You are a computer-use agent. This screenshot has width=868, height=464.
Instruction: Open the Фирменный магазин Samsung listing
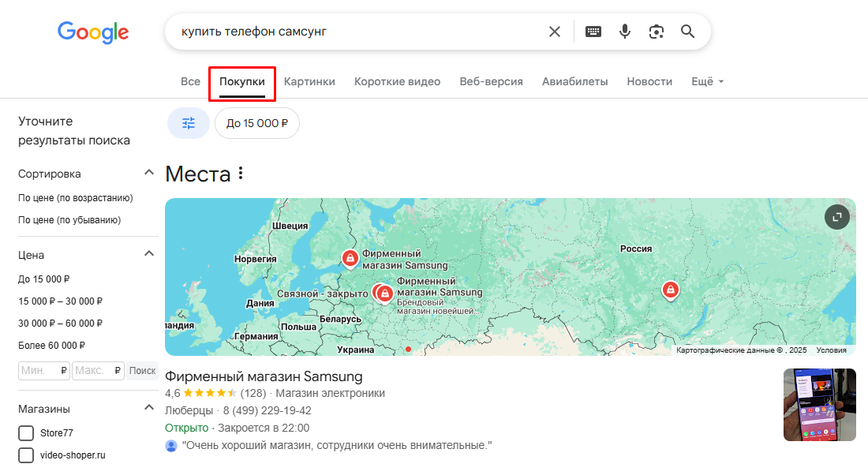pyautogui.click(x=264, y=376)
